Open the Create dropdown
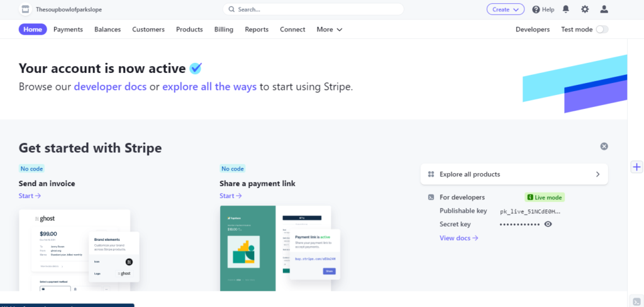Screen dimensions: 644x307 506,9
